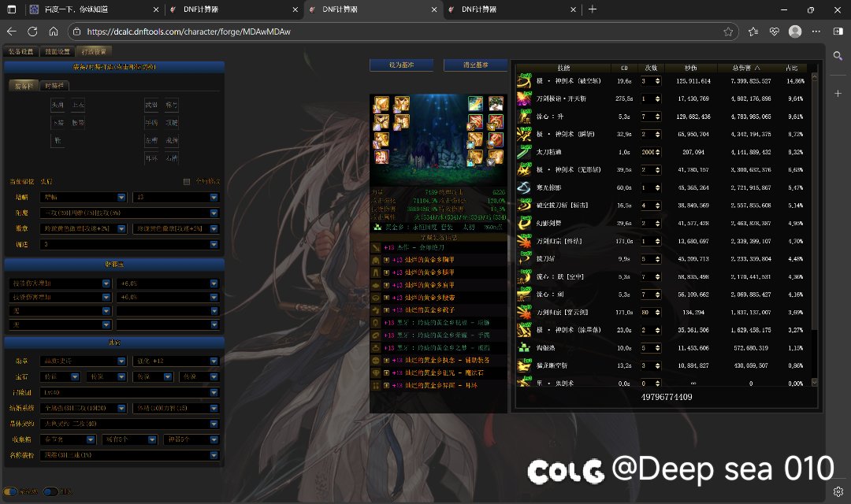Image resolution: width=851 pixels, height=504 pixels.
Task: Click the 清空基准 button
Action: (x=475, y=65)
